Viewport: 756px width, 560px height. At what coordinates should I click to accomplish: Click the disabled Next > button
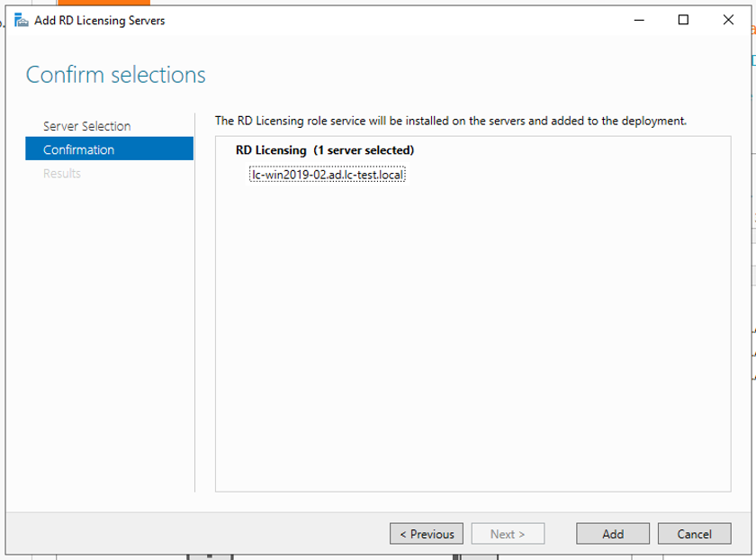point(508,534)
